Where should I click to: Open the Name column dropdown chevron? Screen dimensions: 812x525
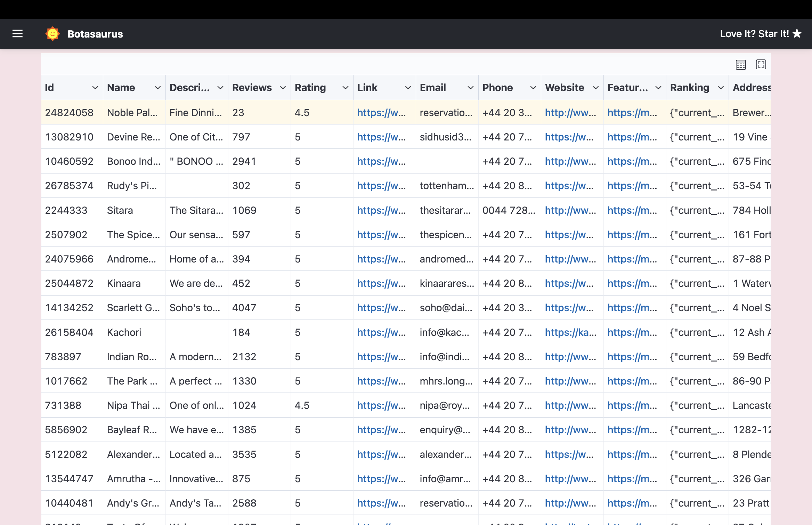coord(157,88)
